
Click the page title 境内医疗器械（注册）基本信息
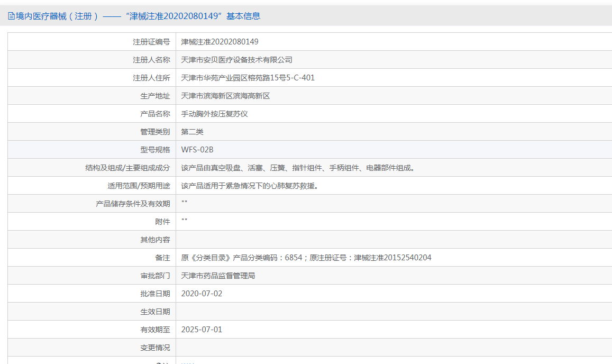[x=138, y=16]
